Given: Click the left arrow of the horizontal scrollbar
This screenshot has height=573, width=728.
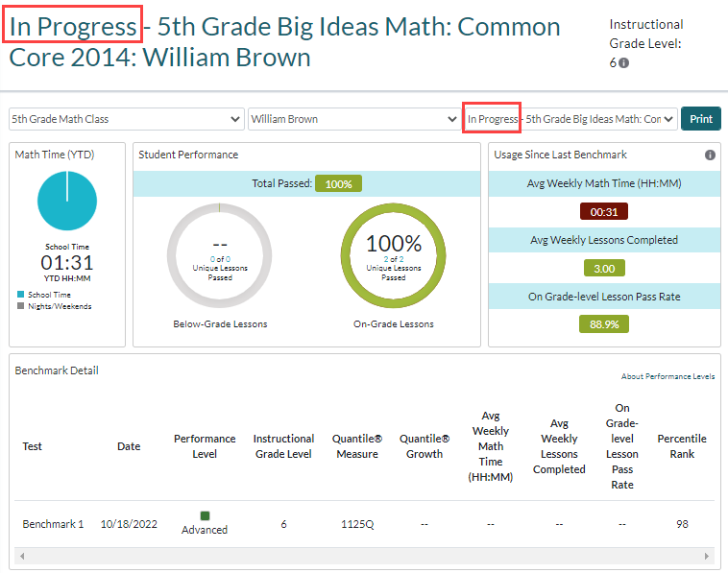Looking at the screenshot, I should 22,556.
